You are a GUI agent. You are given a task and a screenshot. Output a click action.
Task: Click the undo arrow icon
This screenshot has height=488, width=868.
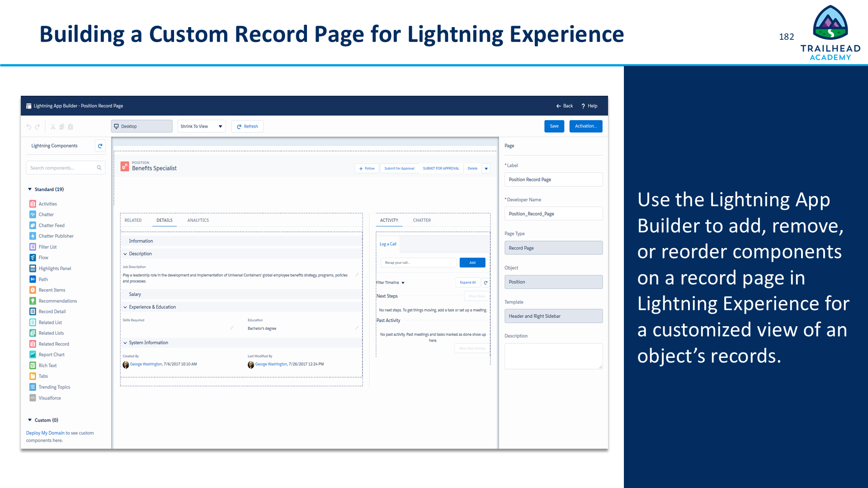tap(29, 127)
